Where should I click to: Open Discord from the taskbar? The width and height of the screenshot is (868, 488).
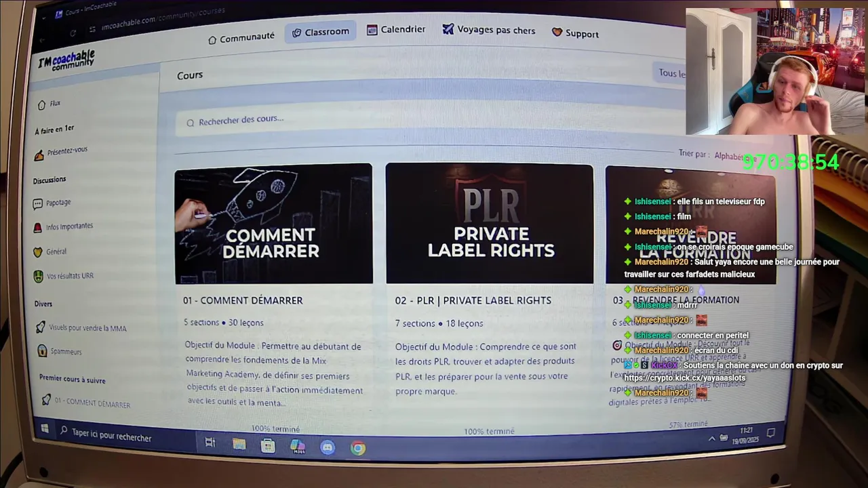point(328,448)
